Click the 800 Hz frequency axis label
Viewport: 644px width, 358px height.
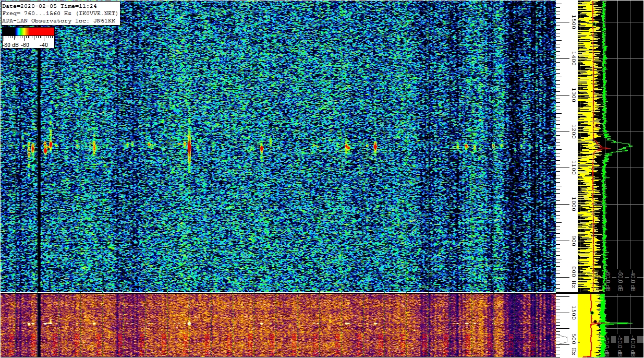574,277
